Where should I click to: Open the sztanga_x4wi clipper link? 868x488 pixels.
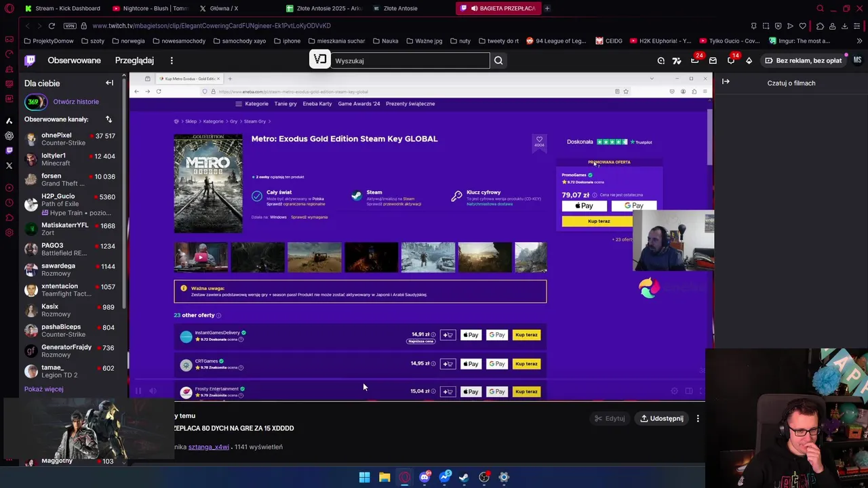[208, 447]
